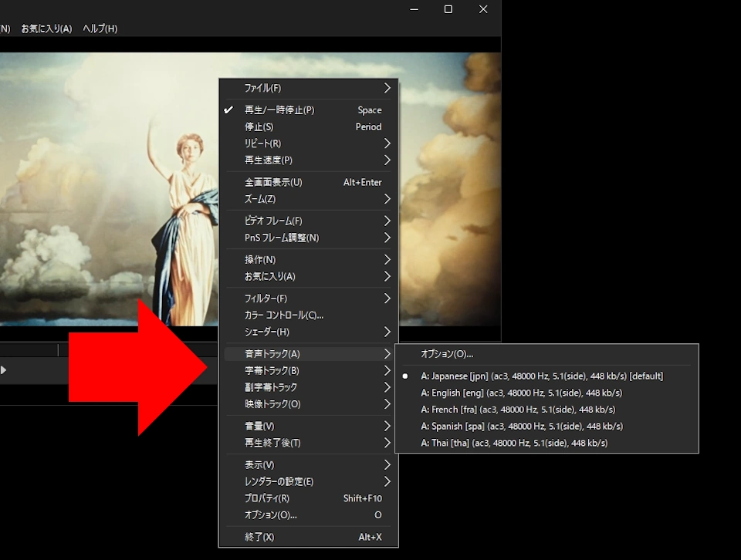Toggle 再生/一時停止(P) in the context menu

coord(309,110)
